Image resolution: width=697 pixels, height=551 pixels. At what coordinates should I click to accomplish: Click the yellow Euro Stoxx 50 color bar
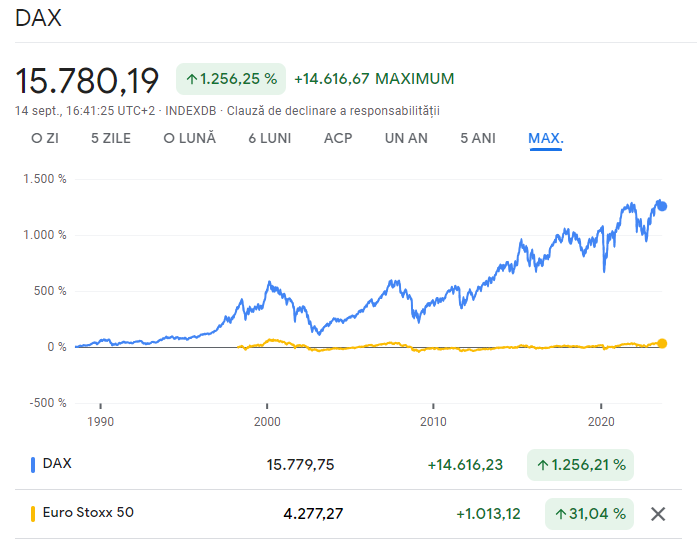33,514
